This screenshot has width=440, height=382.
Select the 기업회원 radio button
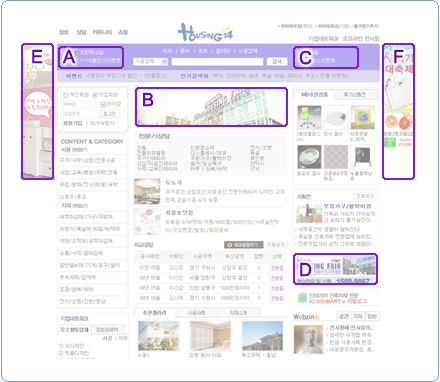pos(95,95)
